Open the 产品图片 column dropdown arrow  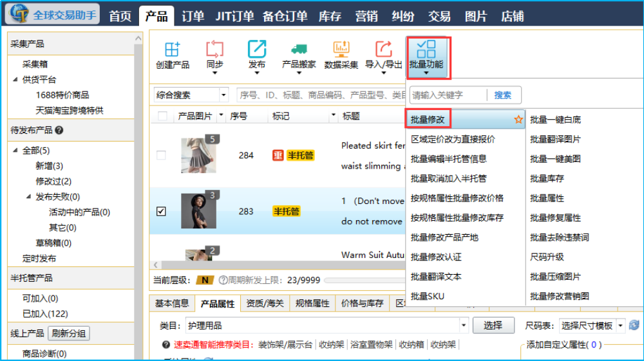pyautogui.click(x=221, y=115)
